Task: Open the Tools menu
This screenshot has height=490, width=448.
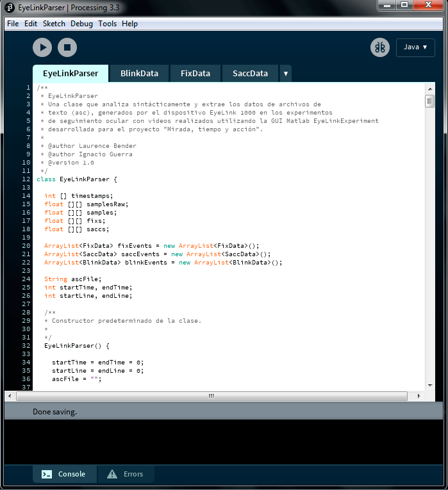Action: pyautogui.click(x=107, y=24)
